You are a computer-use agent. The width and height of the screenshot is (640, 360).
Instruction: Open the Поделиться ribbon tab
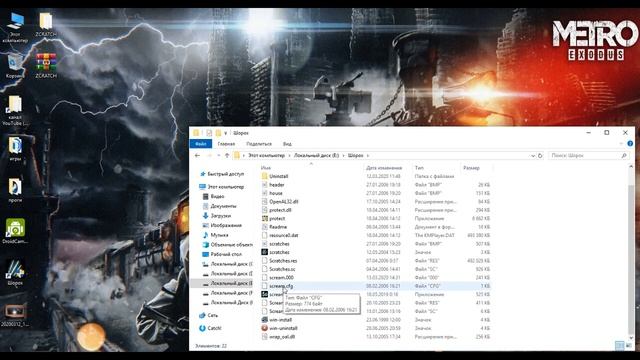tap(259, 144)
